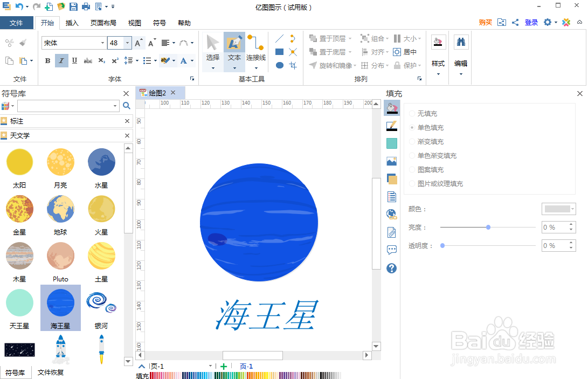The height and width of the screenshot is (379, 588).
Task: Switch to the 页面布局 ribbon tab
Action: pos(103,23)
